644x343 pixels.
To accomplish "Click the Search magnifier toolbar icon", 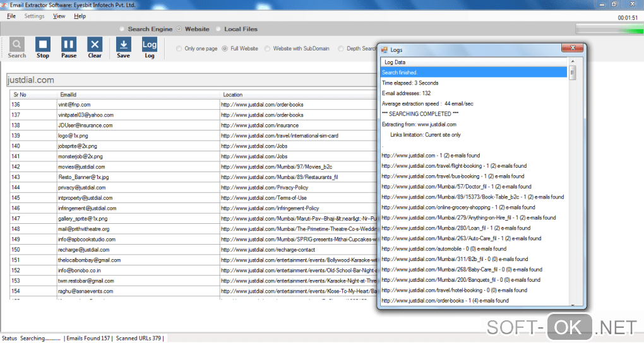I will pos(17,48).
